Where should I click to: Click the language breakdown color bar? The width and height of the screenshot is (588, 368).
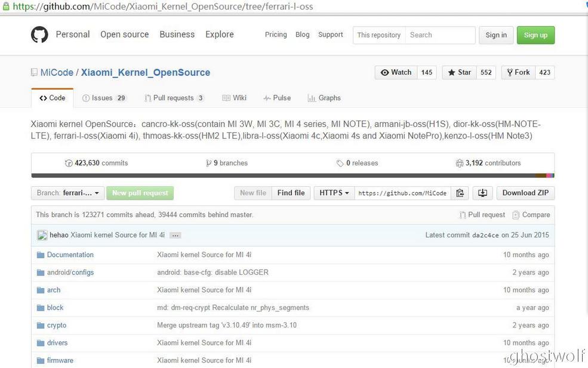tap(293, 175)
